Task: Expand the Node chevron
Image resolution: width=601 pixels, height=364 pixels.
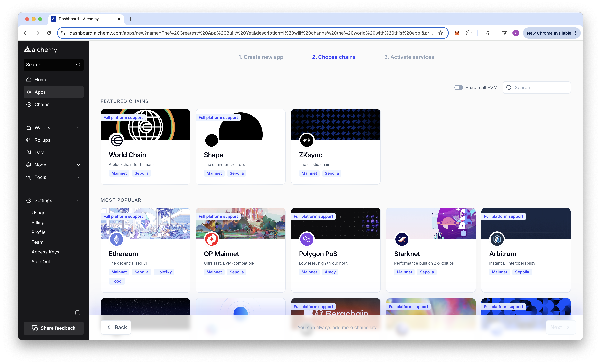Action: pyautogui.click(x=78, y=165)
